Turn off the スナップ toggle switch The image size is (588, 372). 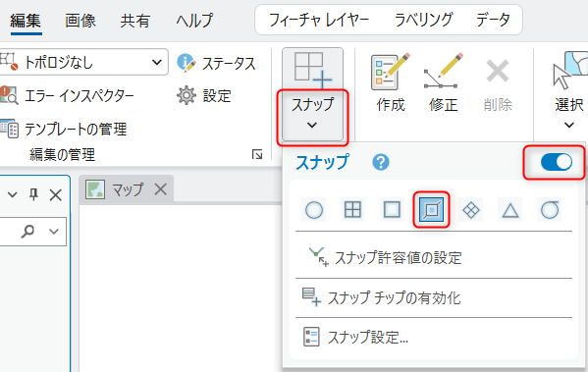point(557,162)
